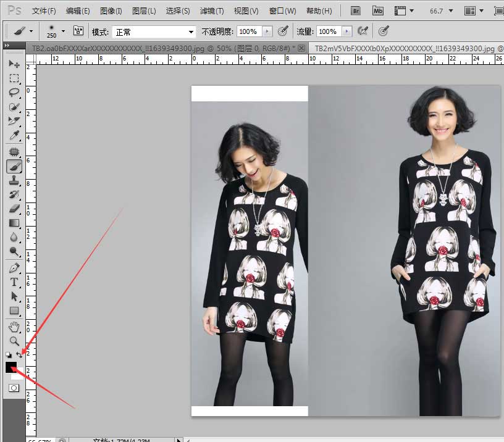Open the 滤镜(T) menu
Screen dimensions: 504x442
click(x=212, y=11)
